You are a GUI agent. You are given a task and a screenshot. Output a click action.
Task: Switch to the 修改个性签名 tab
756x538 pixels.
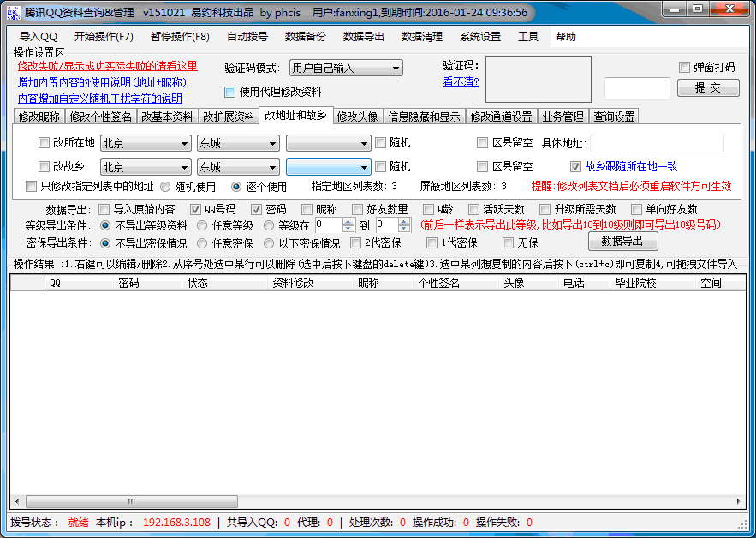[x=101, y=117]
